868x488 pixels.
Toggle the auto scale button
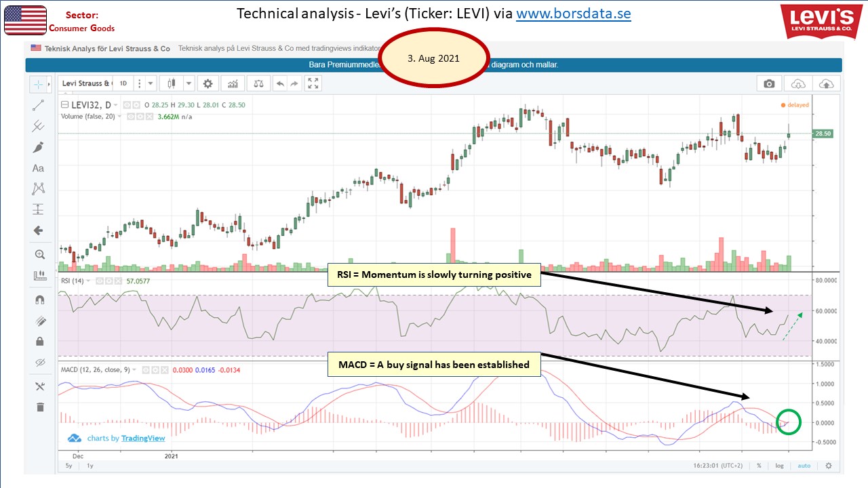pyautogui.click(x=804, y=466)
